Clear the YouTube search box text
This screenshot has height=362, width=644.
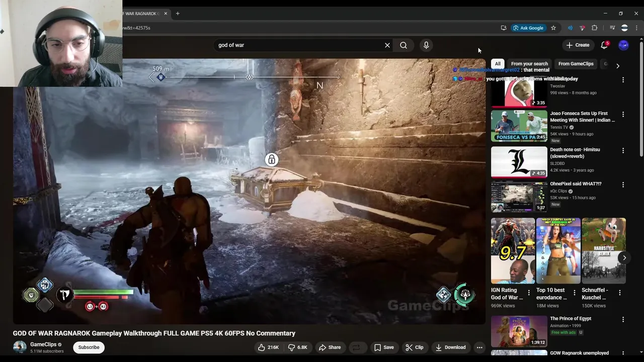click(x=387, y=45)
